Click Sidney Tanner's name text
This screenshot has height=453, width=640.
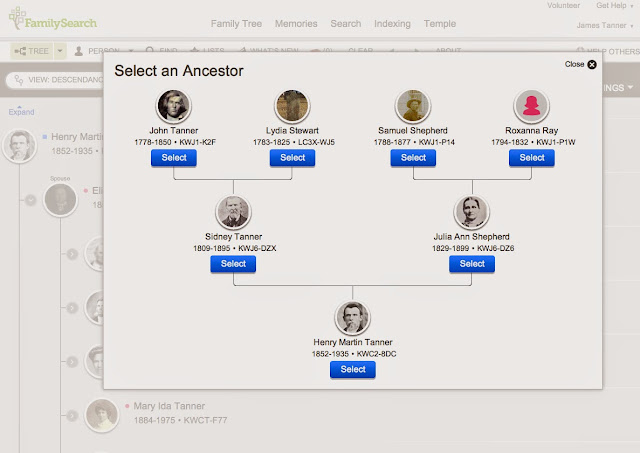233,237
